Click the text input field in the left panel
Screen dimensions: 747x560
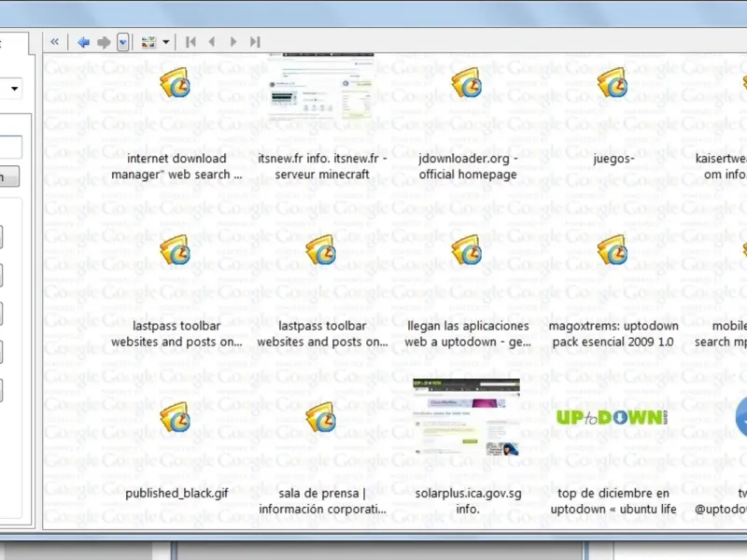10,147
